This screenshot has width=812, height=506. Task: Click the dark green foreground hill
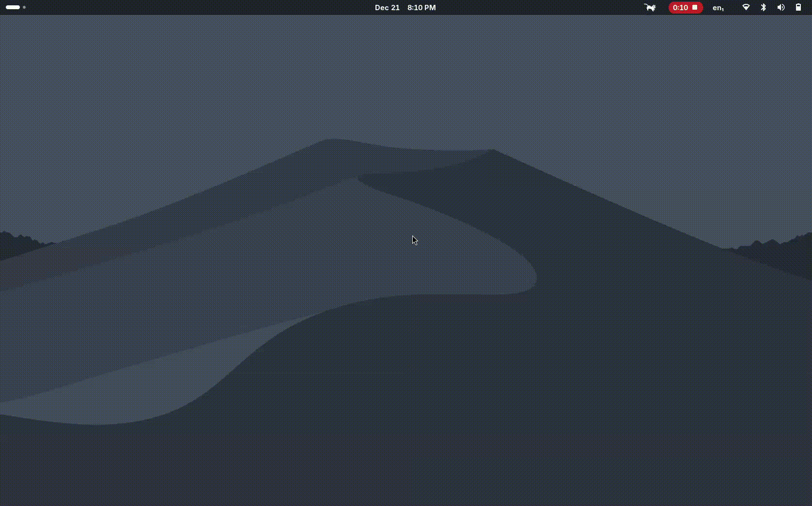484,412
